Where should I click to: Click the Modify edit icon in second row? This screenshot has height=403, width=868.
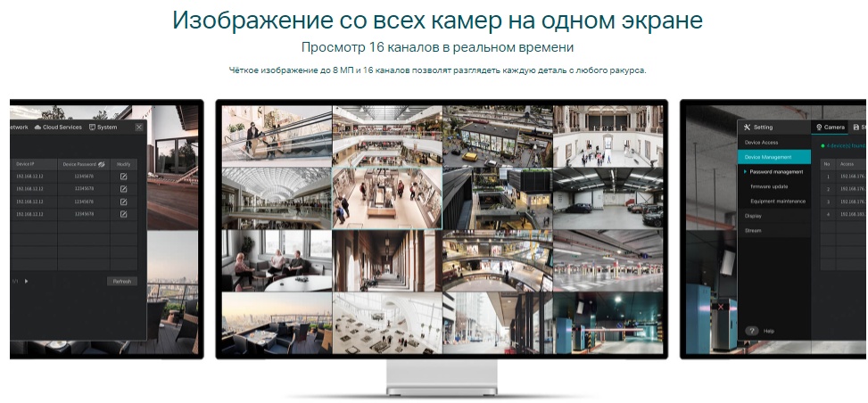click(123, 189)
